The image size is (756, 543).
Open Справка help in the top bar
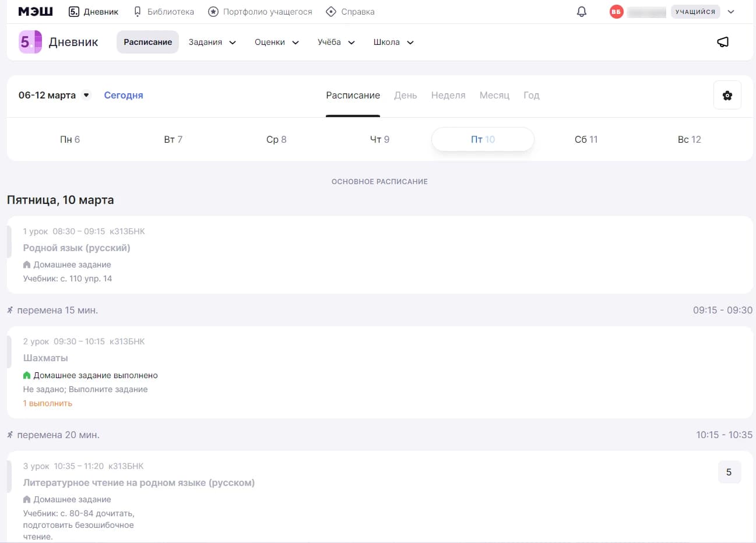coord(350,12)
